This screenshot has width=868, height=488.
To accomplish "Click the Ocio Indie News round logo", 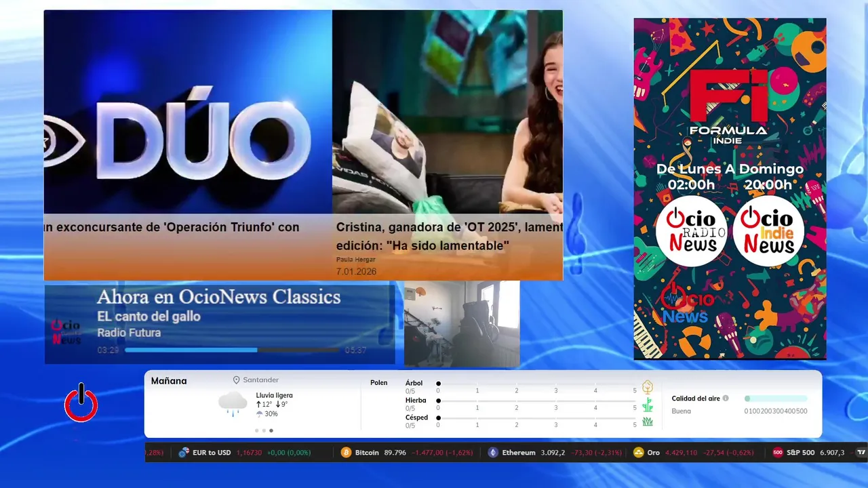I will pos(768,230).
